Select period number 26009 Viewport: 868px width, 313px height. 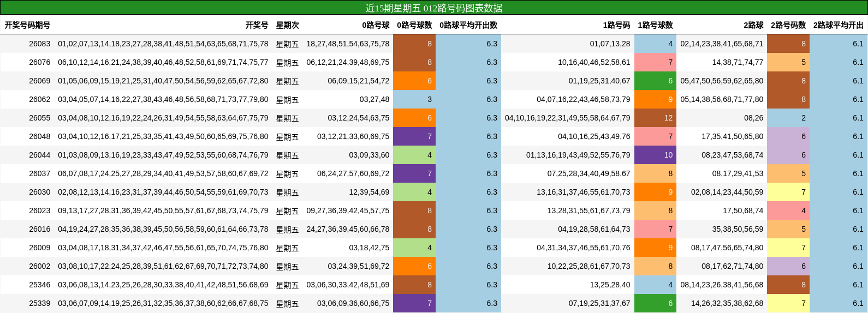(x=39, y=248)
